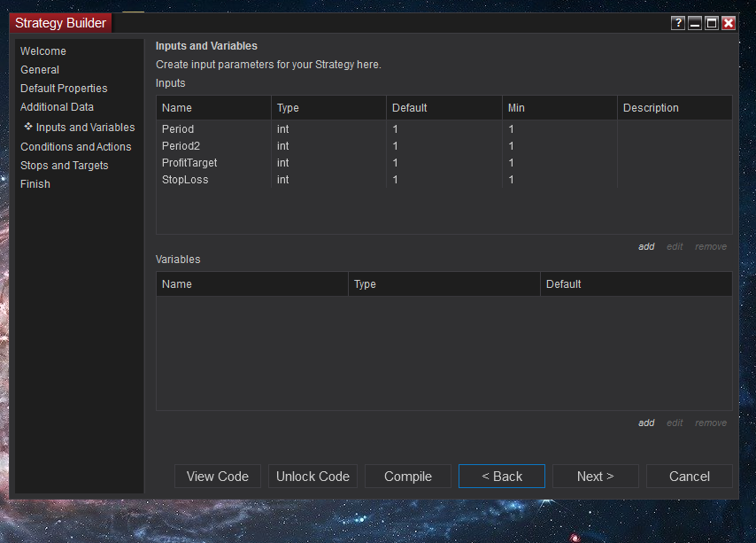
Task: Go to Stops and Targets section
Action: (x=64, y=166)
